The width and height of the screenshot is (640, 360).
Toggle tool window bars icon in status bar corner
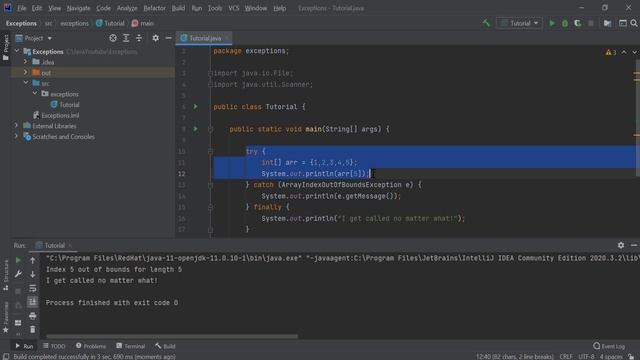click(6, 356)
